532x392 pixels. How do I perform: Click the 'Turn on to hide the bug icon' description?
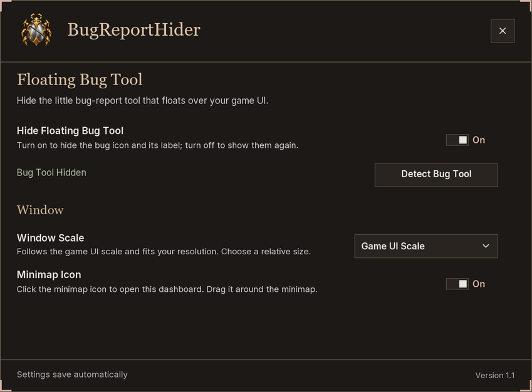point(157,145)
